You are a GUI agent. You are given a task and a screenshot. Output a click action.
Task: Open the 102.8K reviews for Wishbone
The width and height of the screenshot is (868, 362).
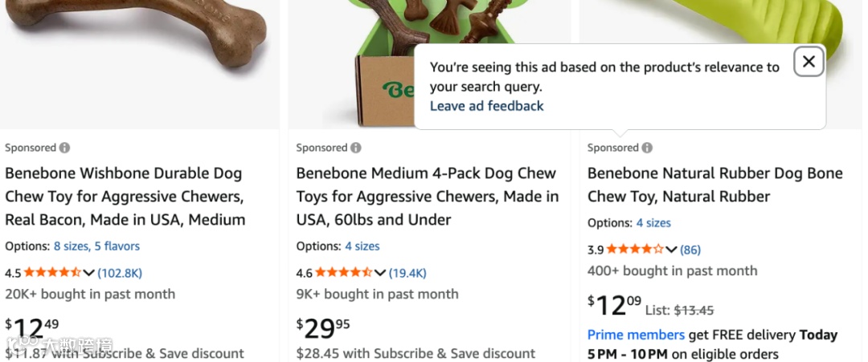point(120,273)
